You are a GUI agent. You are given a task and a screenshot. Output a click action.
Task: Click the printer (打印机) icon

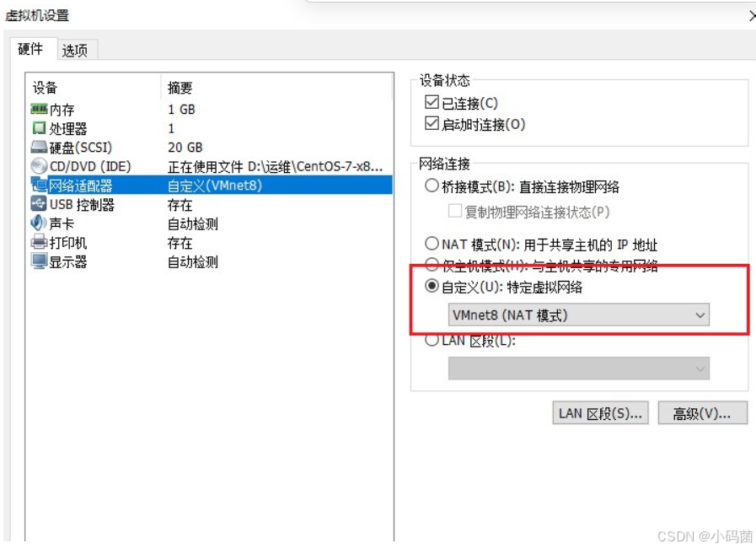(39, 242)
